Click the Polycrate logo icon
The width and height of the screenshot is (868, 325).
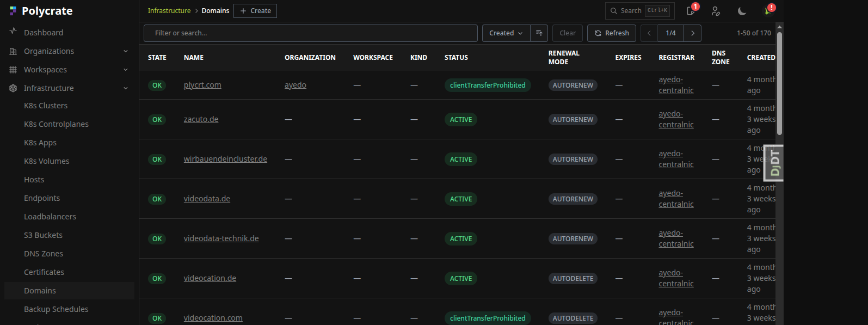(x=13, y=11)
